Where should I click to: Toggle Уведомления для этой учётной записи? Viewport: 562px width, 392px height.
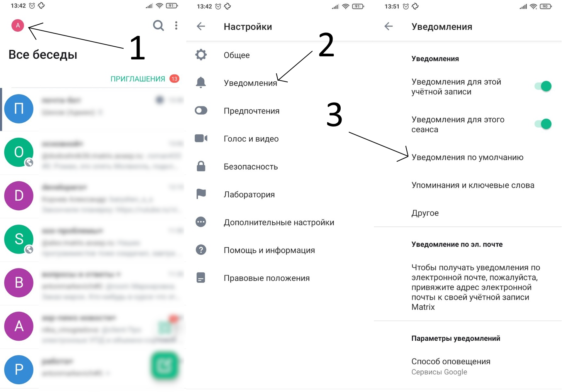click(543, 86)
